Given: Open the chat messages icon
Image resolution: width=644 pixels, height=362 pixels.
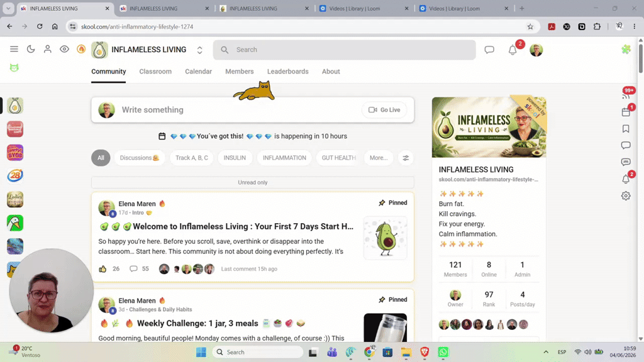Looking at the screenshot, I should point(489,50).
